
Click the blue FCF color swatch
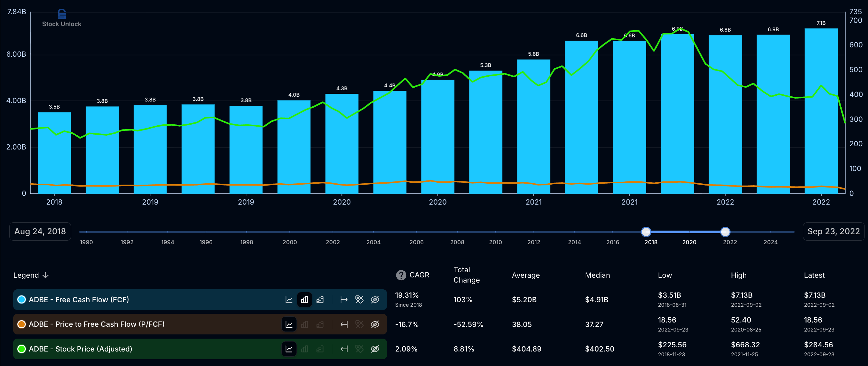coord(22,300)
